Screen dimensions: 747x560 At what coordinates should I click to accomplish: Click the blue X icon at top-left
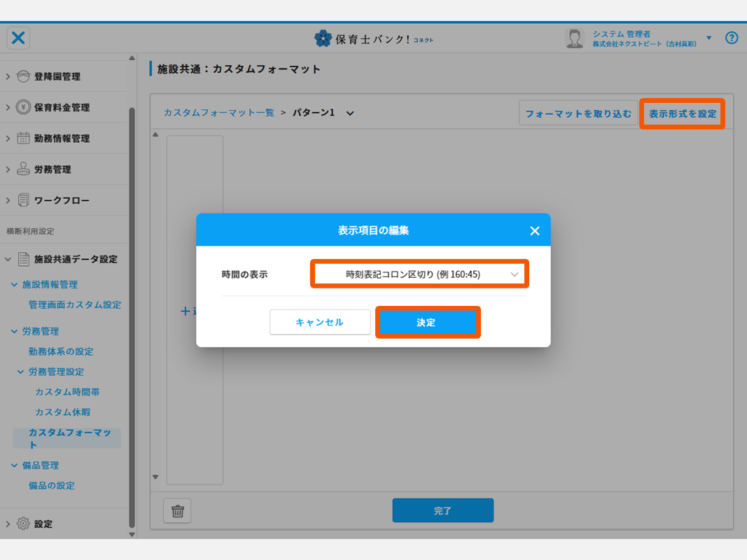(18, 38)
